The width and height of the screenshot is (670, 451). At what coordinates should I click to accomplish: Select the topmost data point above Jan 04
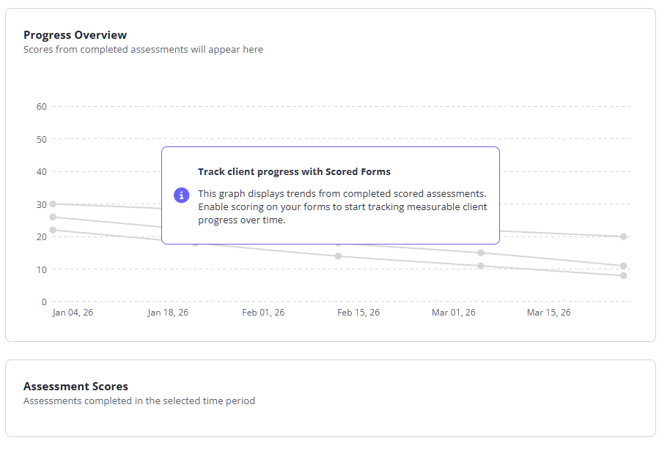pos(52,204)
